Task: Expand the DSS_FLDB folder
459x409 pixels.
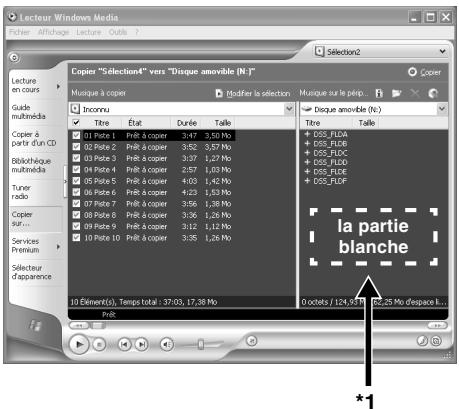Action: coord(307,143)
